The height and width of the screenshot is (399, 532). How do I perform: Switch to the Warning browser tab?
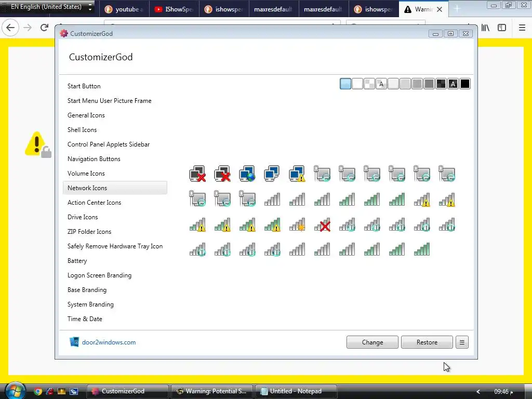(x=423, y=9)
